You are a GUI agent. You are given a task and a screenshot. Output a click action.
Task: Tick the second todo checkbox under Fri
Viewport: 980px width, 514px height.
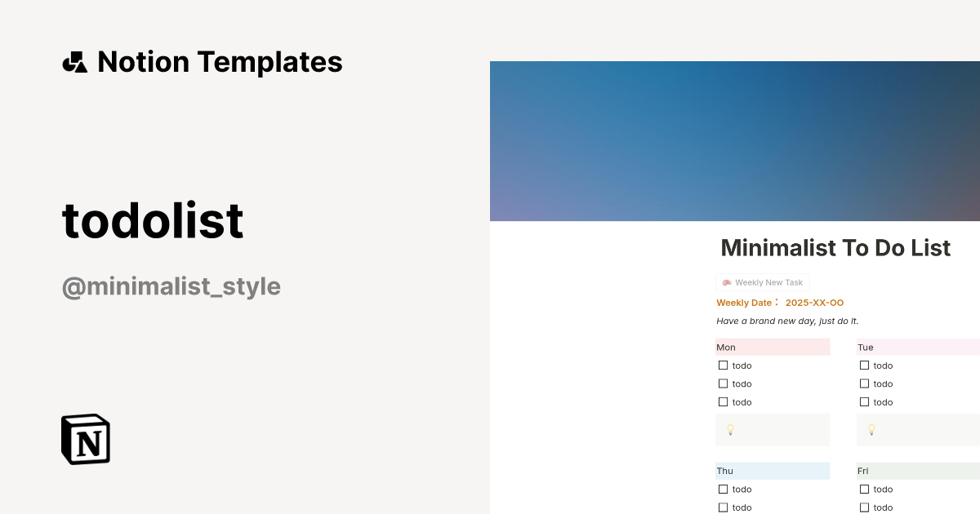tap(864, 507)
